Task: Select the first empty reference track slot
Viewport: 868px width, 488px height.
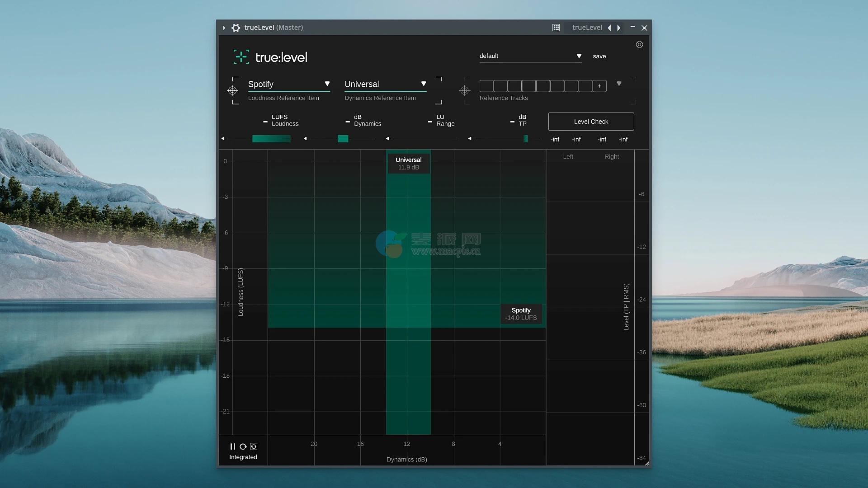Action: [x=486, y=86]
